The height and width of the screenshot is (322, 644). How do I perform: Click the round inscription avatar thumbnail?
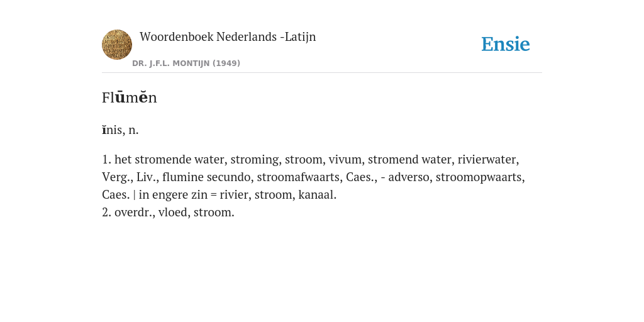(x=117, y=45)
